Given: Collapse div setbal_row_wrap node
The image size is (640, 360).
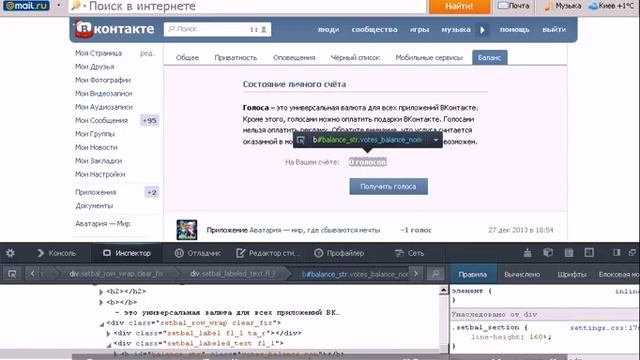Looking at the screenshot, I should pos(102,324).
